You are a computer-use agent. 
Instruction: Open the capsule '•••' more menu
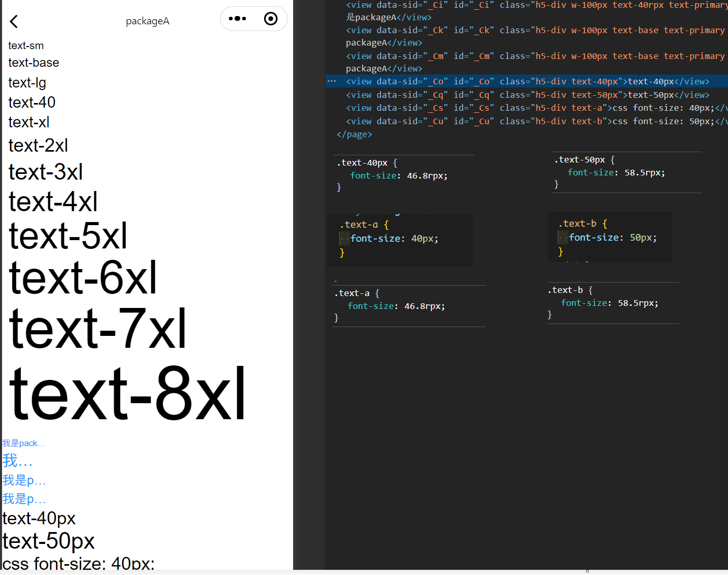coord(237,18)
